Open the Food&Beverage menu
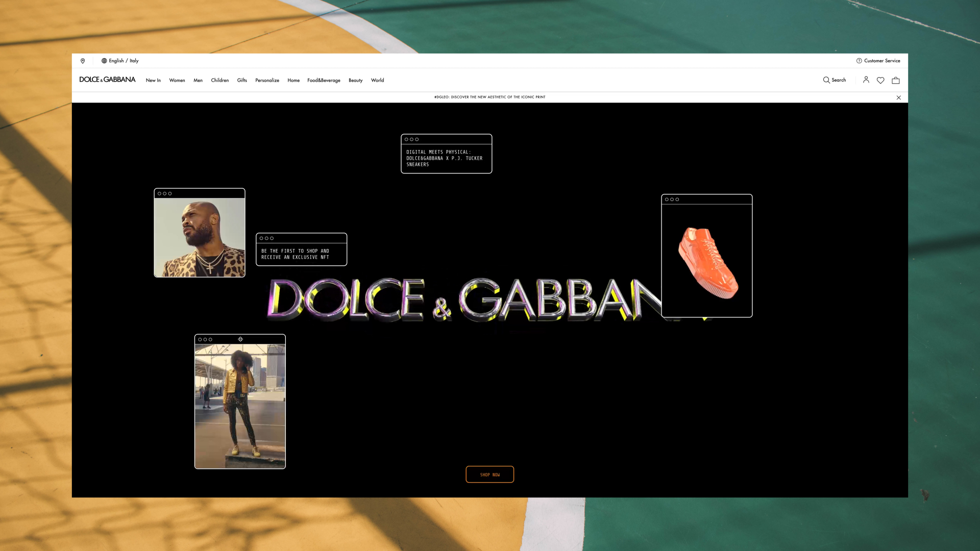The image size is (980, 551). (324, 80)
